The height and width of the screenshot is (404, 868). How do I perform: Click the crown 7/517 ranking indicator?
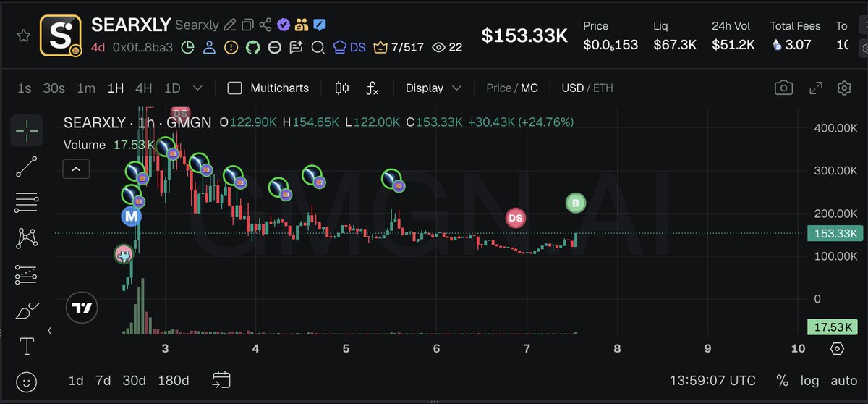click(397, 48)
